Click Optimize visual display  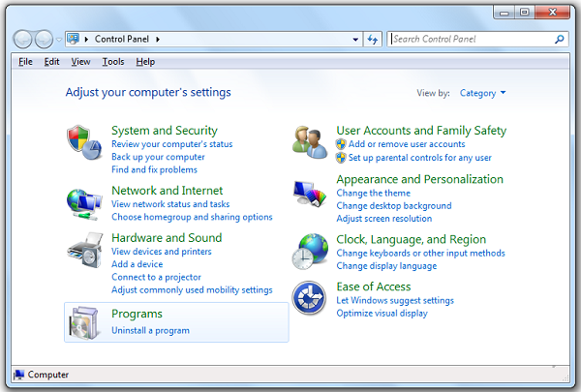coord(382,314)
